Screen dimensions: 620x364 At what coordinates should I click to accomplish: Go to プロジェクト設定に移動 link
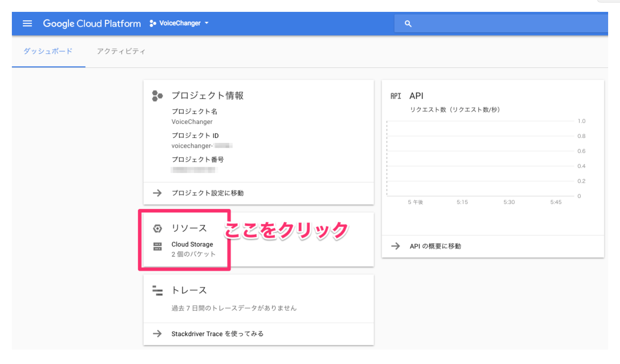(x=208, y=193)
